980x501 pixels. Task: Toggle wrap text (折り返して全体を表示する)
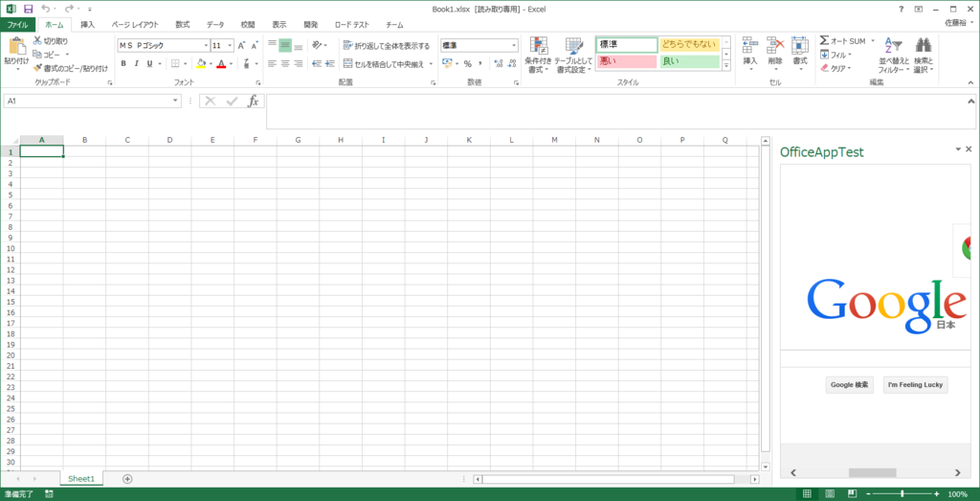click(387, 46)
